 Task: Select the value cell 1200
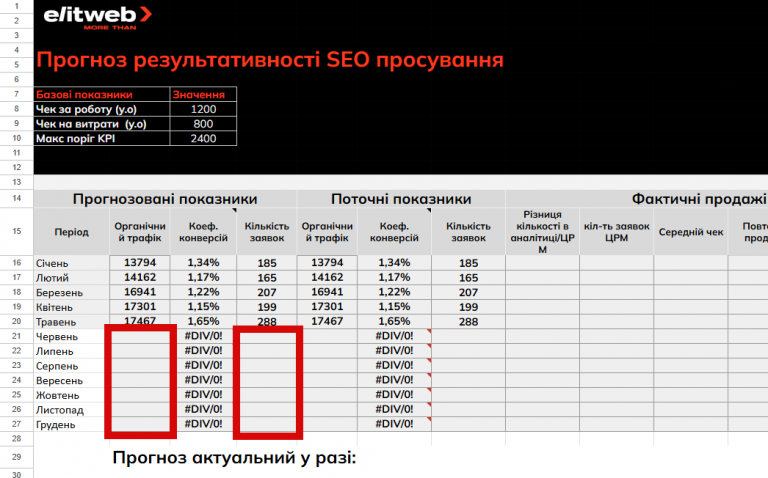click(203, 109)
